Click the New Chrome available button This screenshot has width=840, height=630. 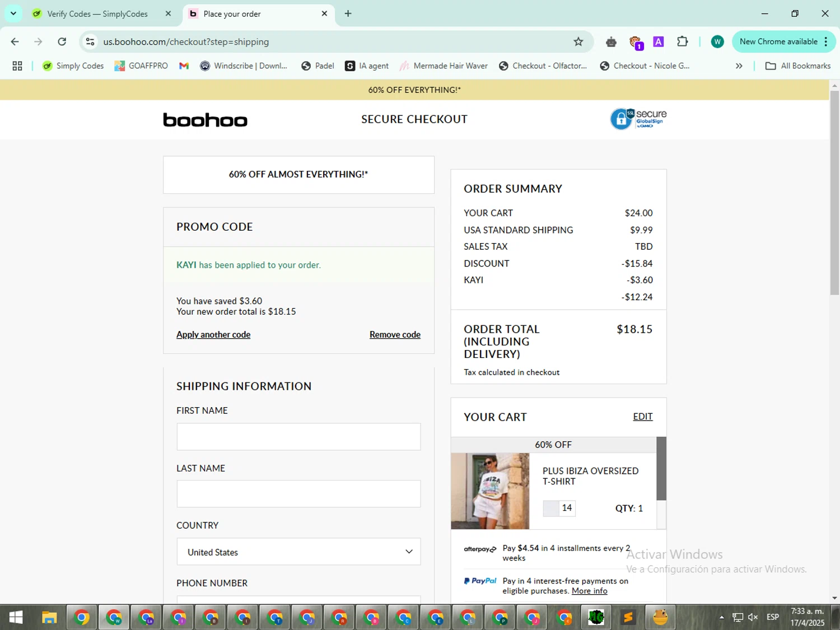click(778, 41)
